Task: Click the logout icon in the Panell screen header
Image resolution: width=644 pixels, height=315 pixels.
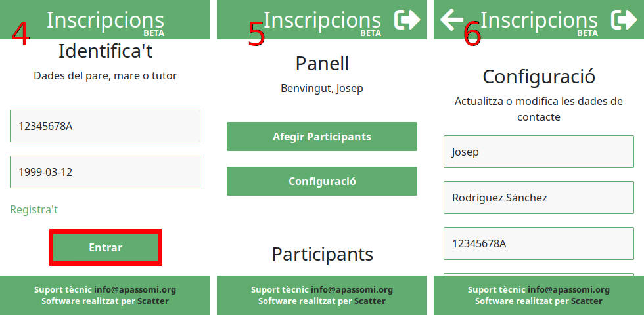Action: point(407,20)
